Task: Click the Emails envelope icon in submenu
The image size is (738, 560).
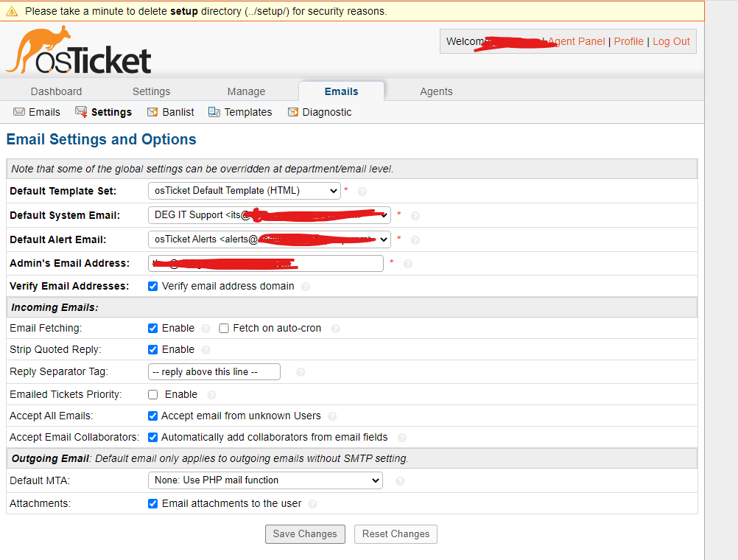Action: (x=19, y=112)
